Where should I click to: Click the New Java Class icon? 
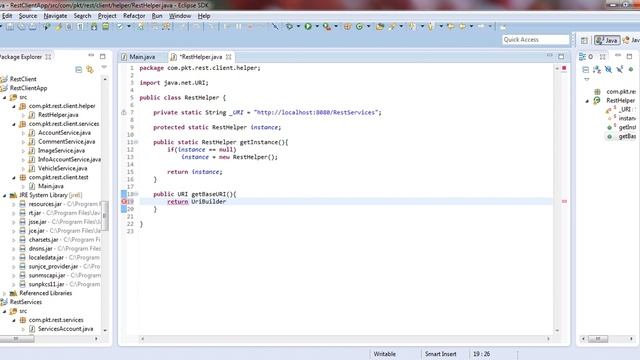(359, 27)
